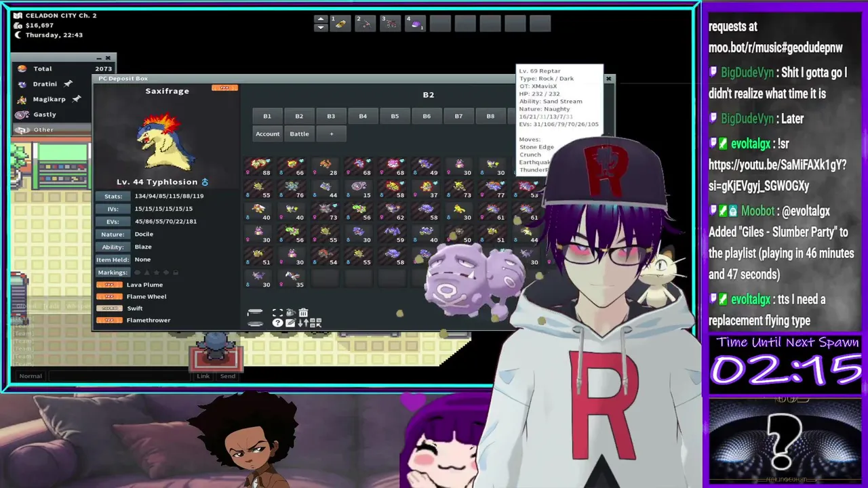Open the Battle box tab
This screenshot has height=488, width=868.
coord(299,134)
